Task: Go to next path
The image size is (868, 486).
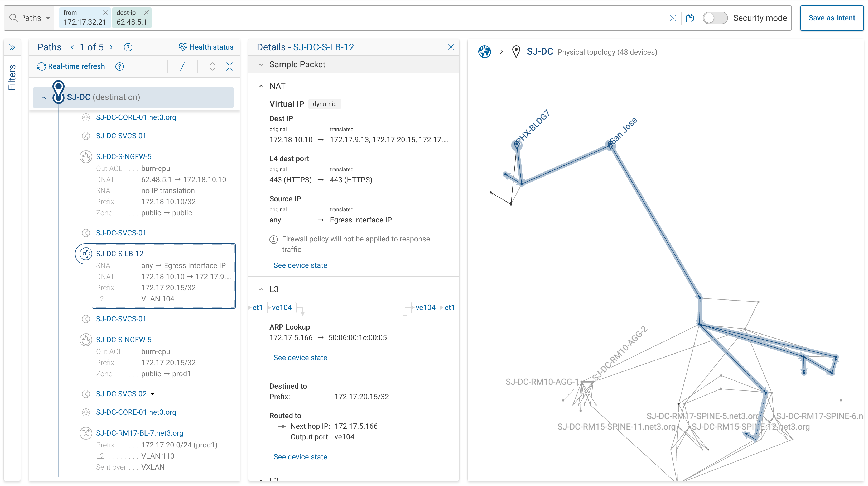Action: coord(111,47)
